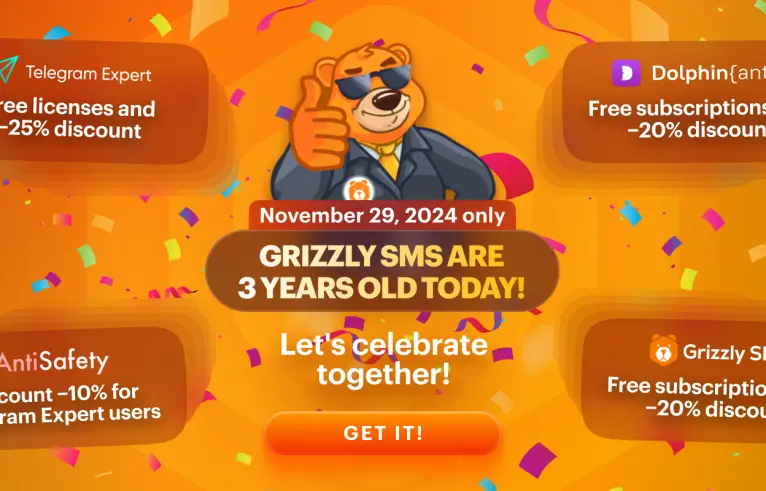Click the 'Free subscriptions −20% discount' Dolphin text
Viewport: 766px width, 491px height.
tap(677, 119)
